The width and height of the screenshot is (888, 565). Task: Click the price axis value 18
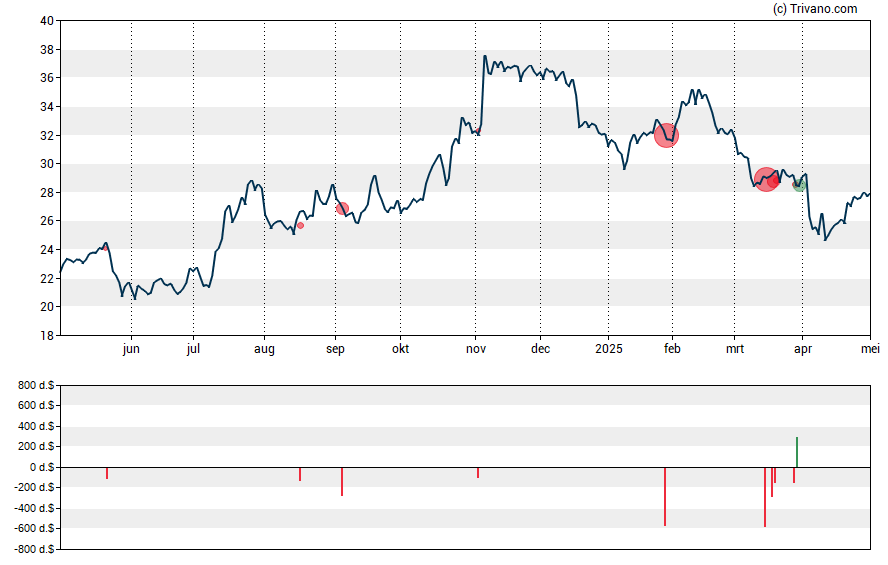(x=47, y=336)
